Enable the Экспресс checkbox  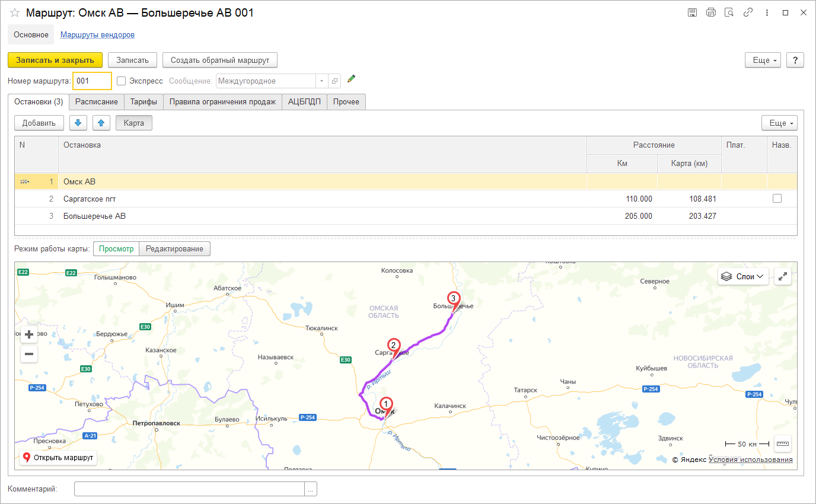click(122, 81)
